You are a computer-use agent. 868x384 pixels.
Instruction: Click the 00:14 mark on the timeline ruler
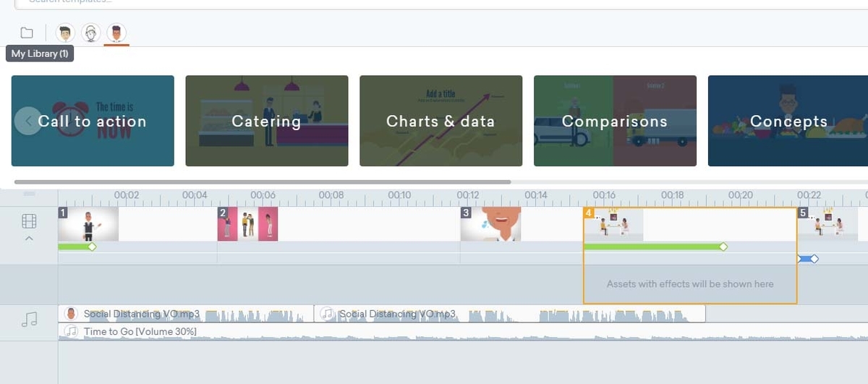point(536,195)
